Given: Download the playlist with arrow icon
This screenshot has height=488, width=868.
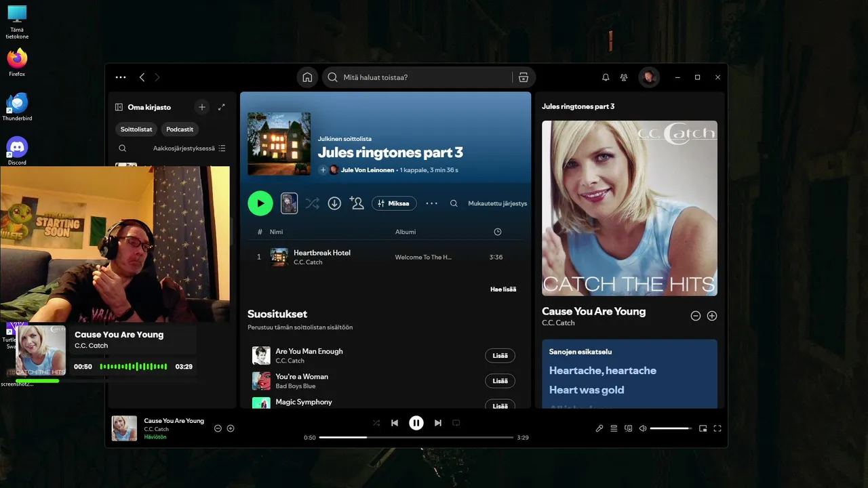Looking at the screenshot, I should (x=334, y=203).
